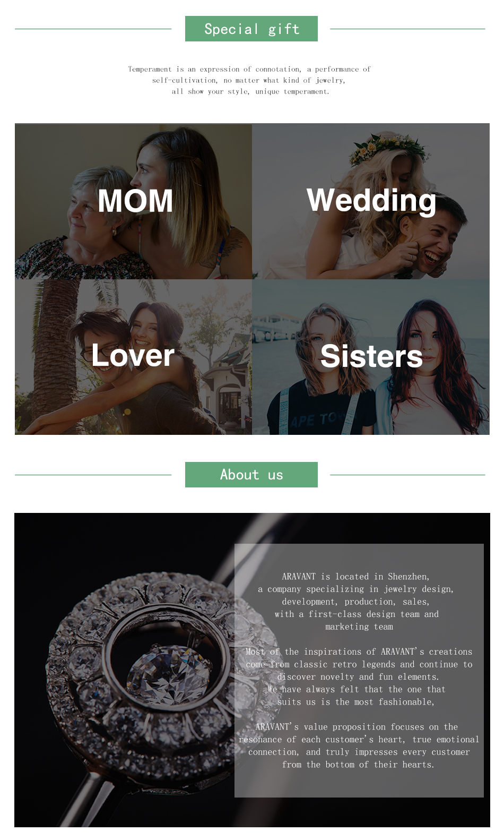Click the About us green banner
Image resolution: width=504 pixels, height=840 pixels.
point(251,475)
